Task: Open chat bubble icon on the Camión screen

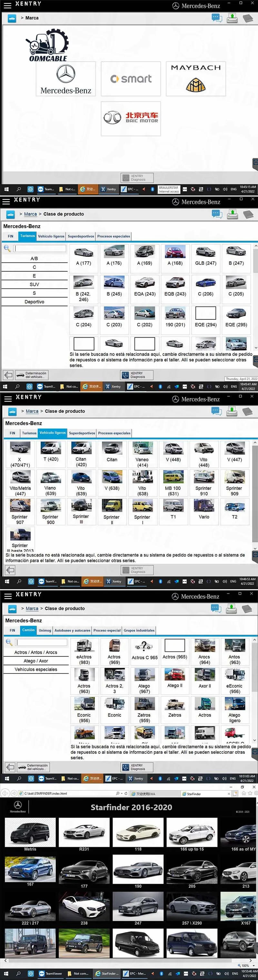Action: pyautogui.click(x=216, y=608)
